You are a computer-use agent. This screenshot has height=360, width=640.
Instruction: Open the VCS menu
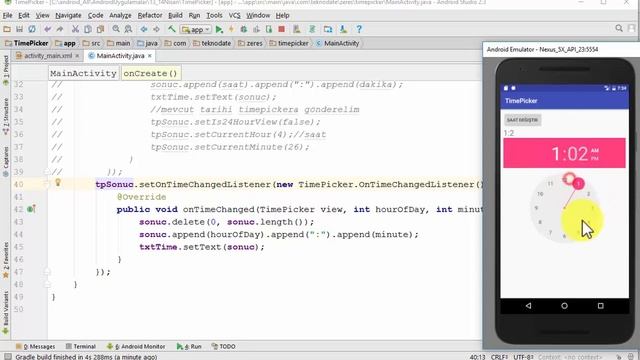coord(235,15)
